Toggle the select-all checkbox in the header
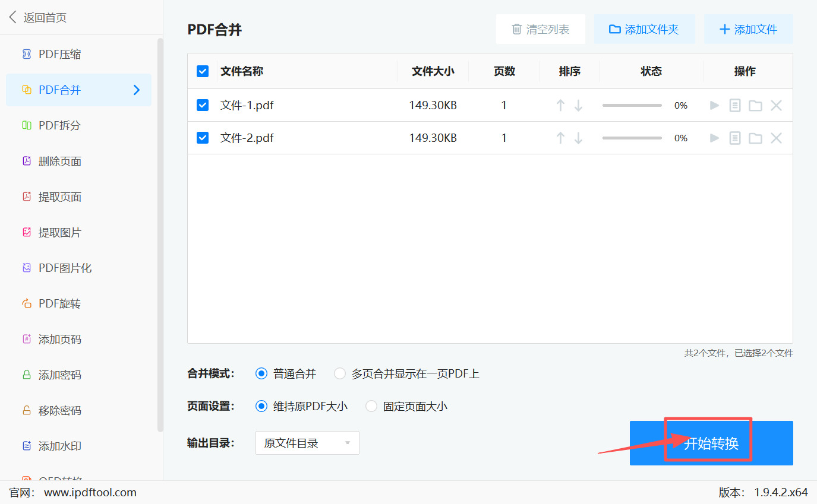This screenshot has height=504, width=817. click(203, 71)
